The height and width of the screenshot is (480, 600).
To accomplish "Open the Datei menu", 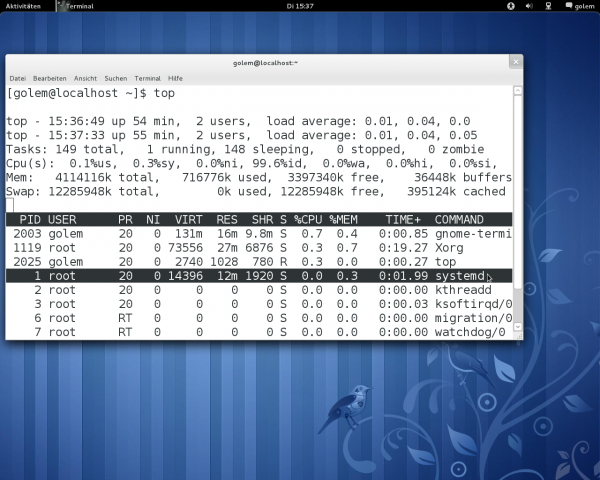I will 18,78.
